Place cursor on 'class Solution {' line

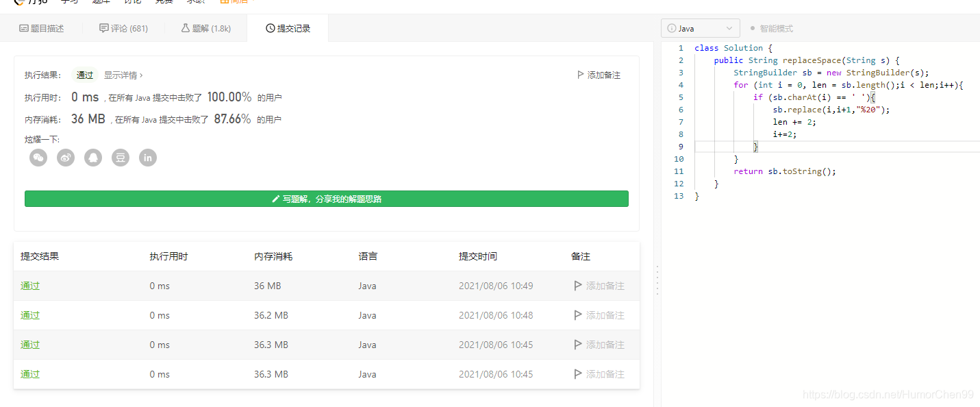coord(733,48)
